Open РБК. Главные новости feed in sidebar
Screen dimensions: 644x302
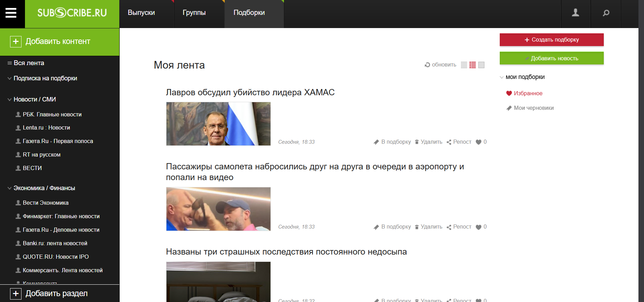point(52,115)
